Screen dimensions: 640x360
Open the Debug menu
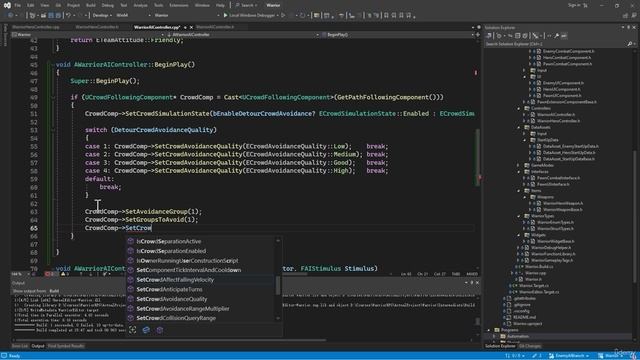coord(107,5)
